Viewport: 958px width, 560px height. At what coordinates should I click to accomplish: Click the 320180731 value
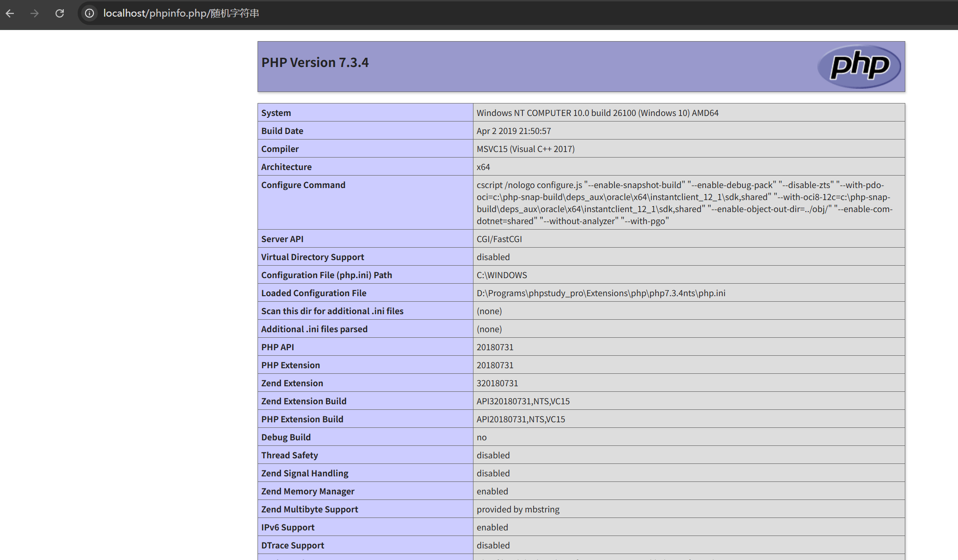click(497, 383)
